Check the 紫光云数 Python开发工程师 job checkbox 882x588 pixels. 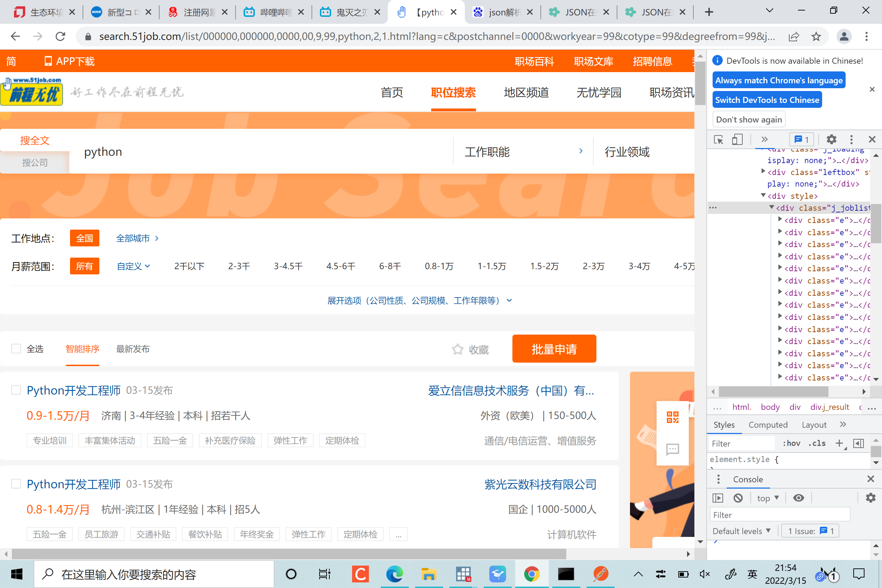(x=16, y=484)
